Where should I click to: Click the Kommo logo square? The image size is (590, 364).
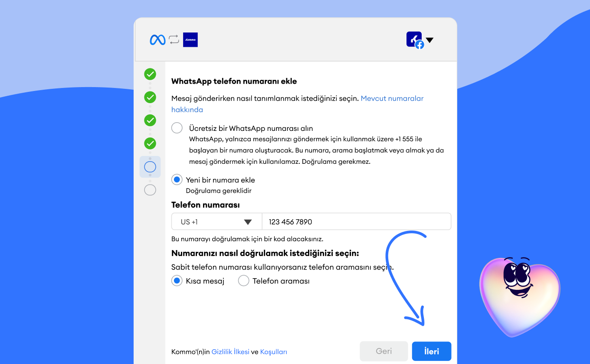190,40
